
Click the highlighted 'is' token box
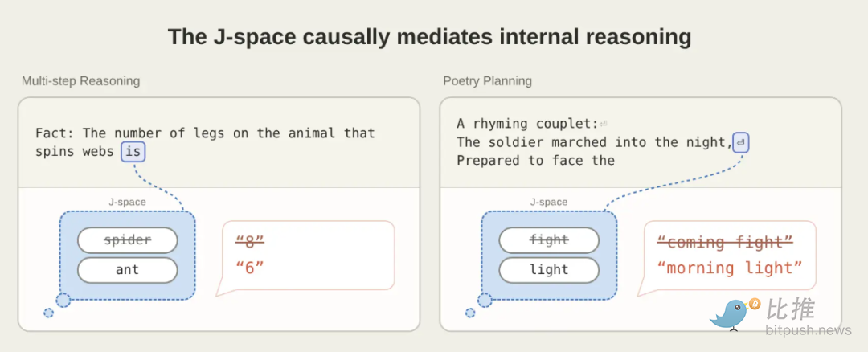(133, 151)
